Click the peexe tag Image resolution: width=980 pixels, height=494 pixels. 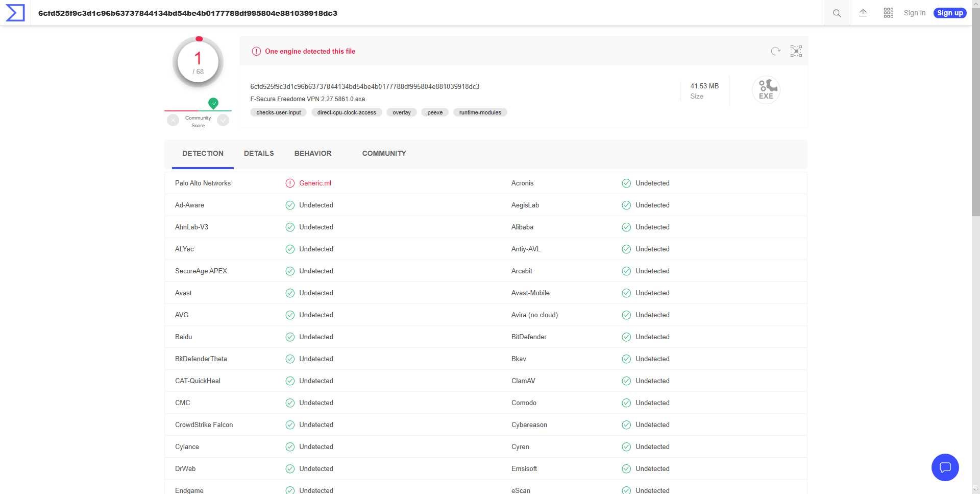coord(435,112)
